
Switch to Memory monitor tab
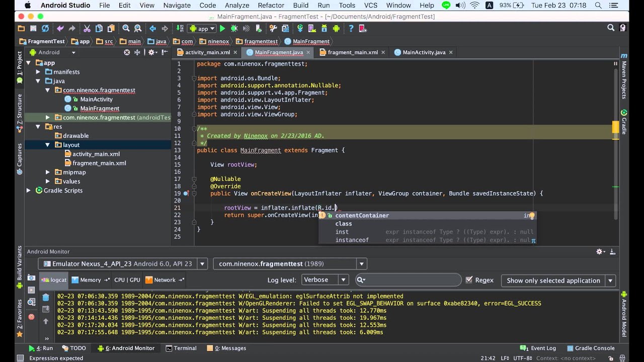pyautogui.click(x=91, y=280)
